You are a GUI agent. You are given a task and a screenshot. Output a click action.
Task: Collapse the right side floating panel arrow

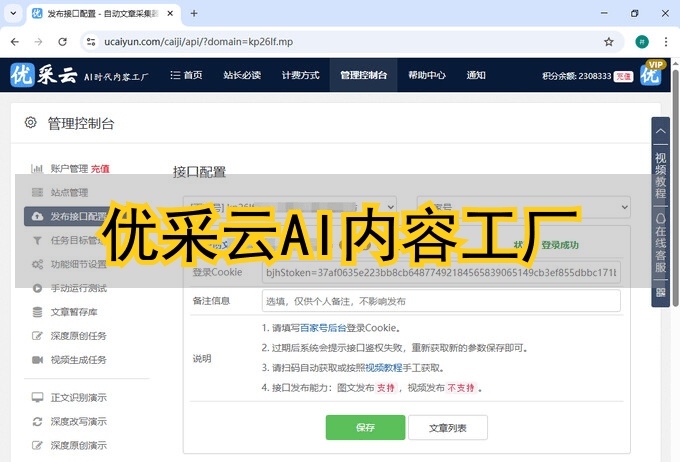660,130
